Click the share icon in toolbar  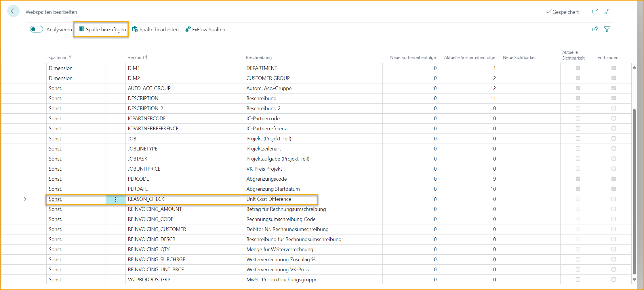[x=595, y=29]
